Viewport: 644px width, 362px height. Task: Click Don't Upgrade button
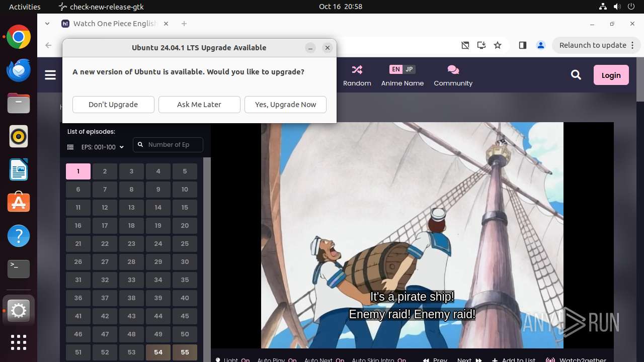113,105
